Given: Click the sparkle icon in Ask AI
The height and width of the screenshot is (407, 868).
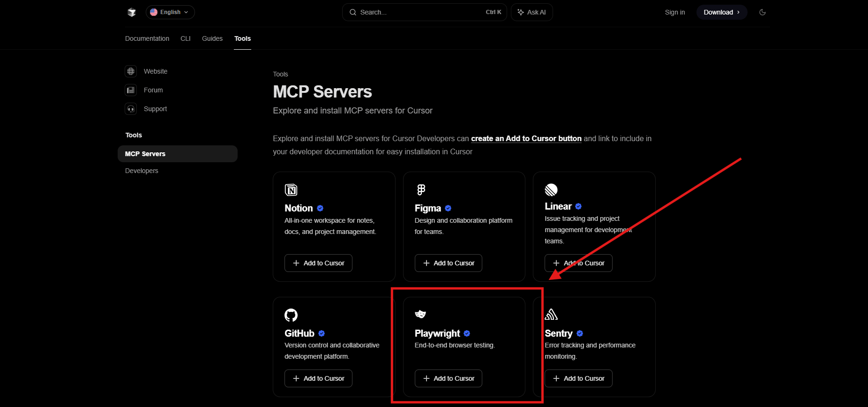Looking at the screenshot, I should point(521,12).
